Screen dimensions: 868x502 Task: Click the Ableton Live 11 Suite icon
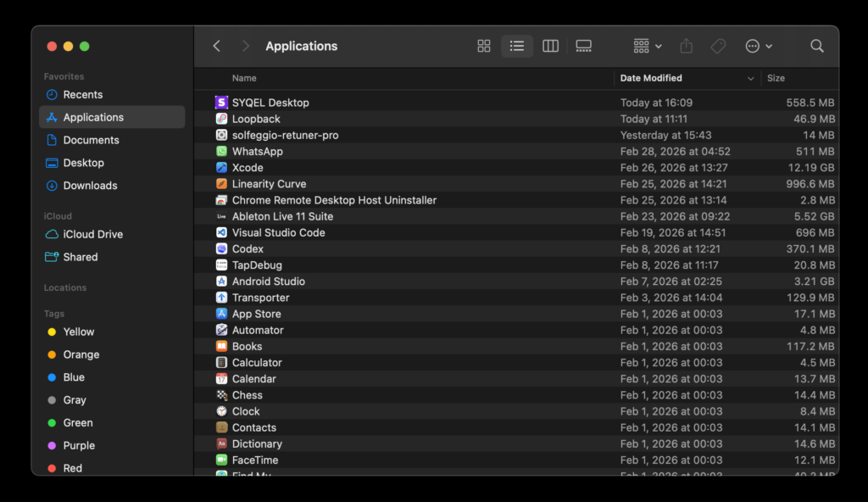(221, 216)
